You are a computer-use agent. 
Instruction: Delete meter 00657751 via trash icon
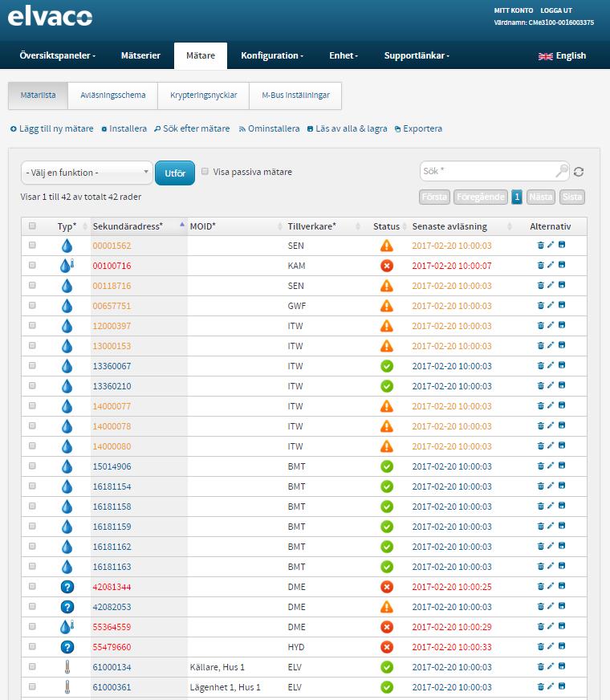(540, 305)
